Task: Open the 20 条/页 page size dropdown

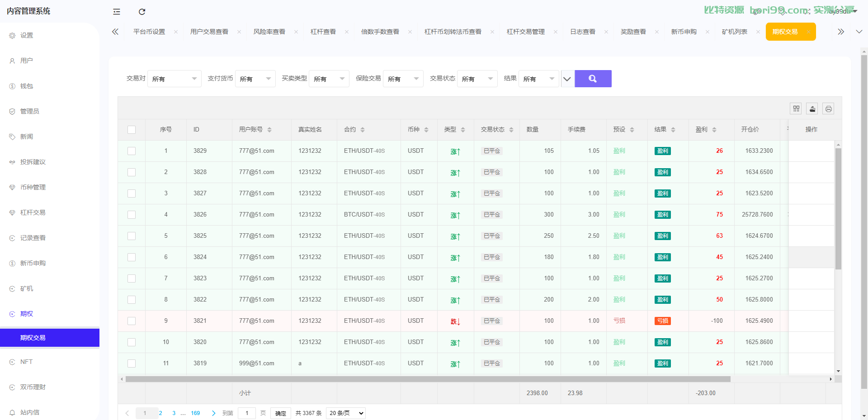Action: pos(345,413)
